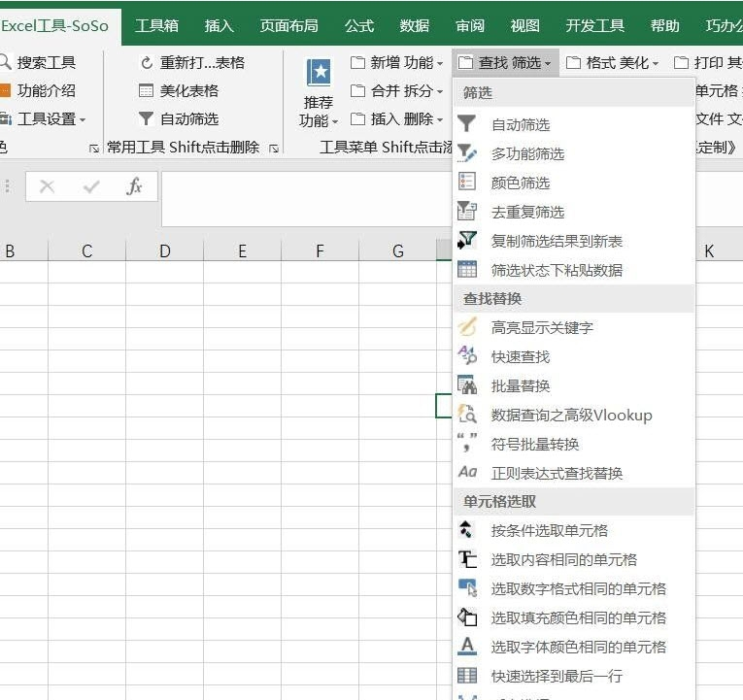Open the 插入 删除 dropdown
The height and width of the screenshot is (700, 743).
click(397, 118)
